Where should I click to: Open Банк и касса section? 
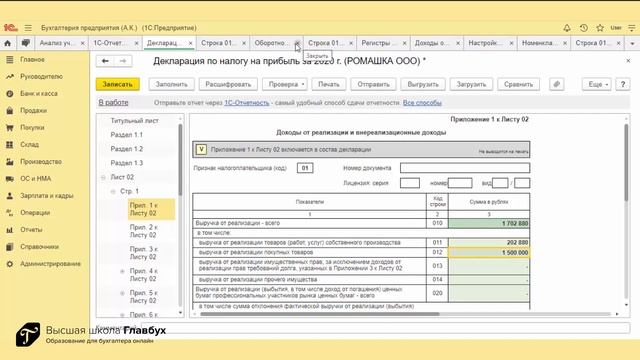pos(39,93)
